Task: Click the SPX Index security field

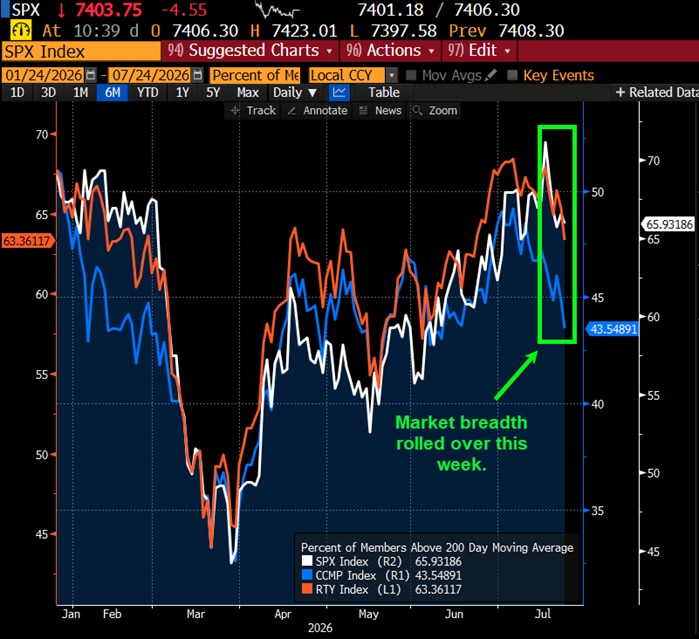Action: coord(81,51)
